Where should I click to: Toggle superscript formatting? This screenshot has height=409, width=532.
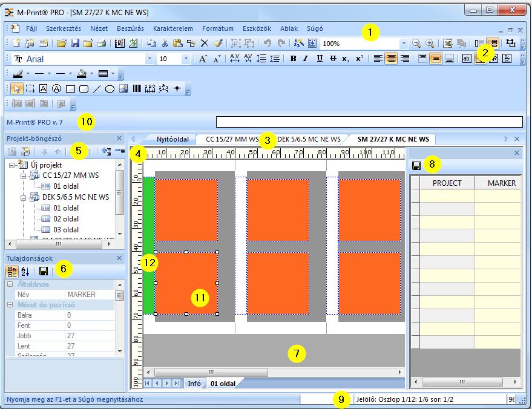click(x=360, y=59)
